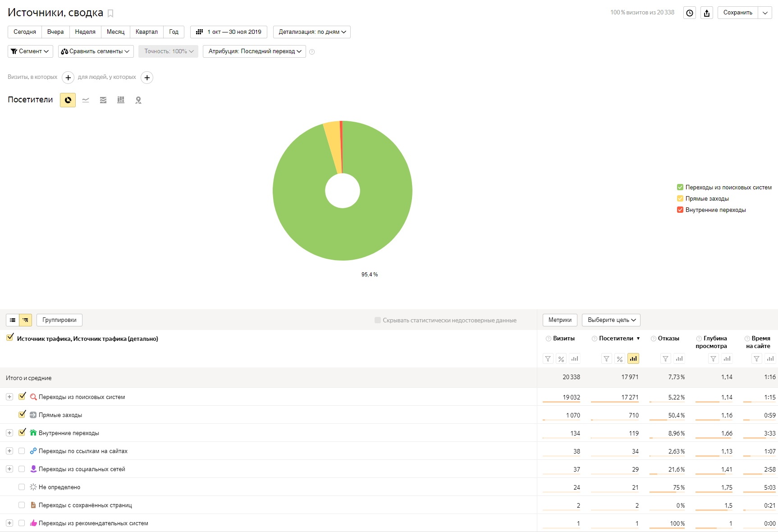Switch to the line chart view icon
The height and width of the screenshot is (532, 778).
tap(86, 100)
